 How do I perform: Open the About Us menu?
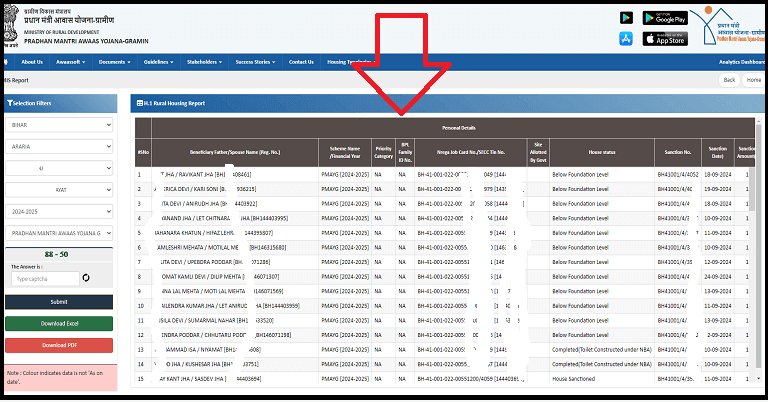[x=32, y=62]
